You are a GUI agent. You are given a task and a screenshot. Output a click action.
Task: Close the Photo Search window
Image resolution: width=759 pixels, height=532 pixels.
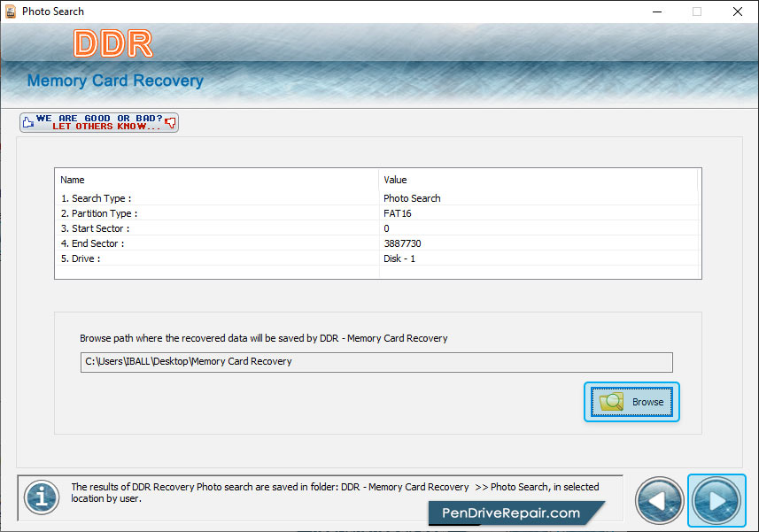737,12
